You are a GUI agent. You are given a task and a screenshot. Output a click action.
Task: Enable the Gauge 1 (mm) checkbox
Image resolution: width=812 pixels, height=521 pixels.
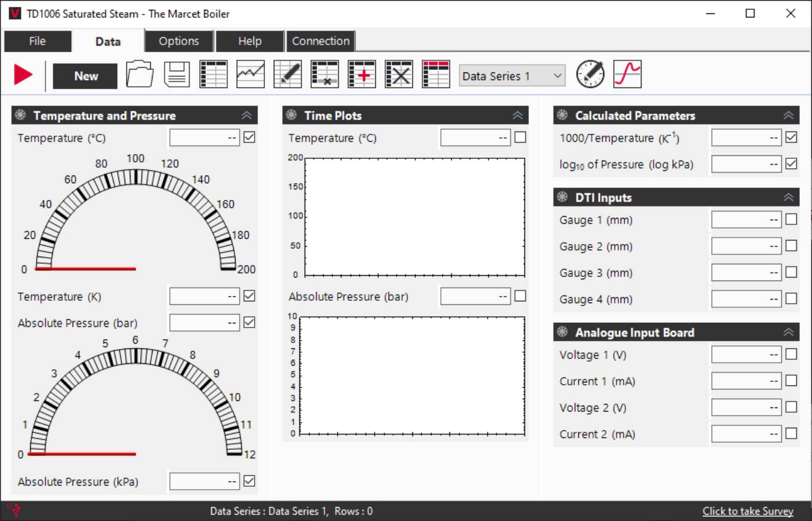coord(791,220)
